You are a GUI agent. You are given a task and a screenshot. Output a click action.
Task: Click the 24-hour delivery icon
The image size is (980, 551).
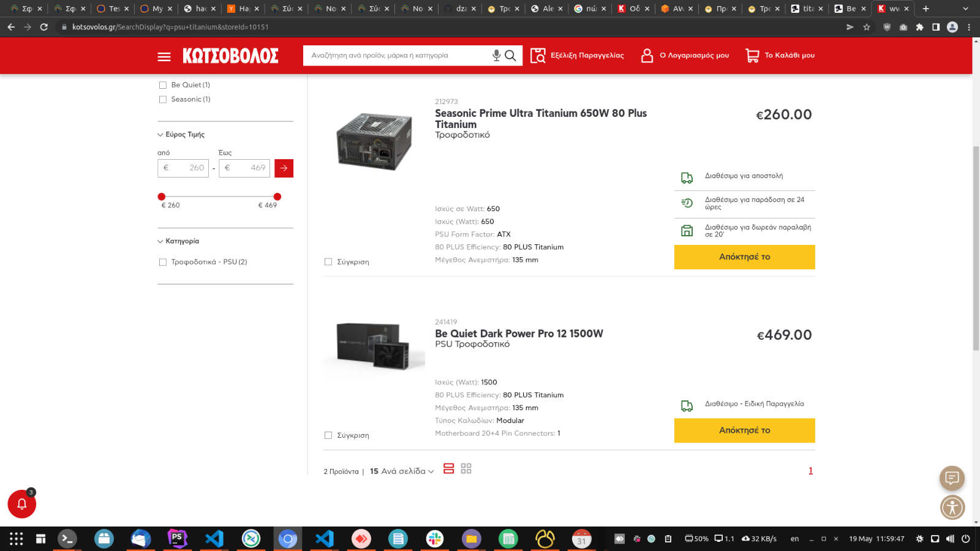pyautogui.click(x=687, y=203)
